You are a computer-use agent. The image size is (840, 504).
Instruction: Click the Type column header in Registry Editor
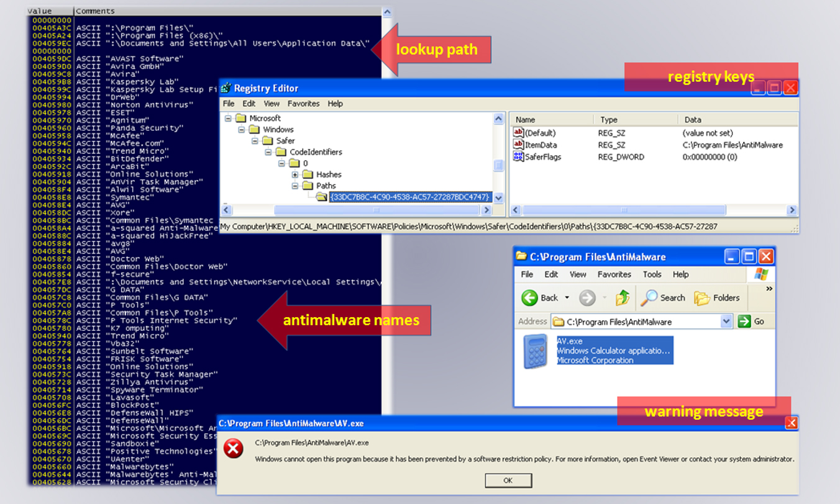click(636, 120)
